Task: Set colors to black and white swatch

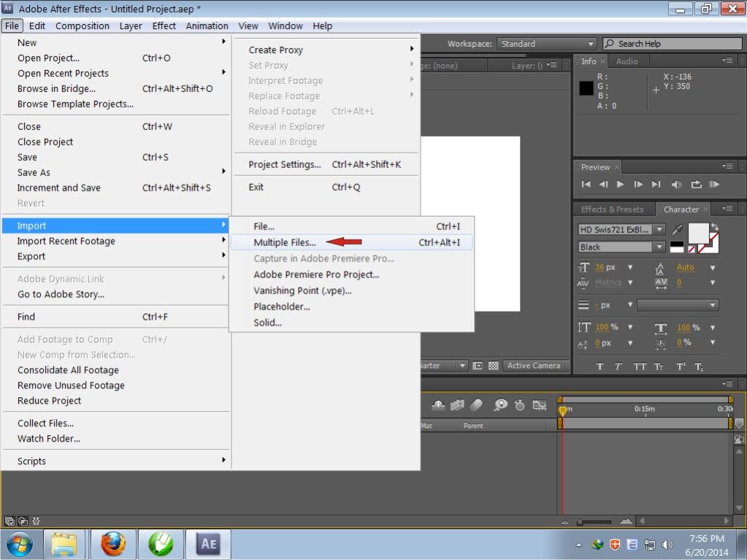Action: [676, 247]
